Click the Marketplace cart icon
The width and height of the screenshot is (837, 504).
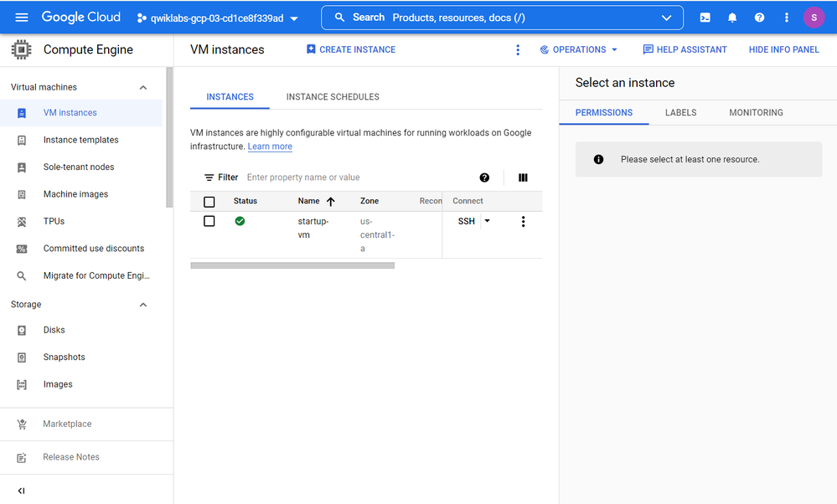click(x=21, y=424)
